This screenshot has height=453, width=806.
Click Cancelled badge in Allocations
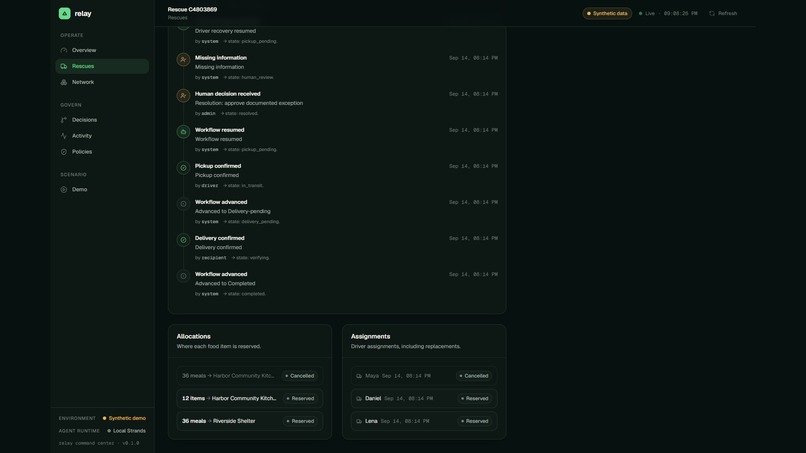point(300,376)
